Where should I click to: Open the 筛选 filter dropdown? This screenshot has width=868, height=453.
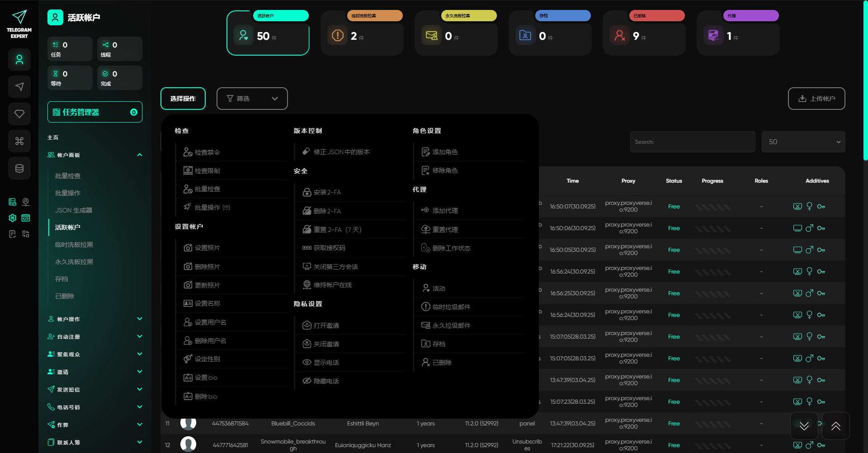[x=252, y=99]
